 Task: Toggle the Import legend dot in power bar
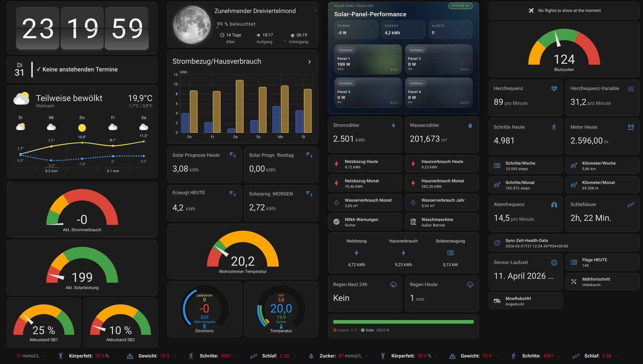coord(335,330)
